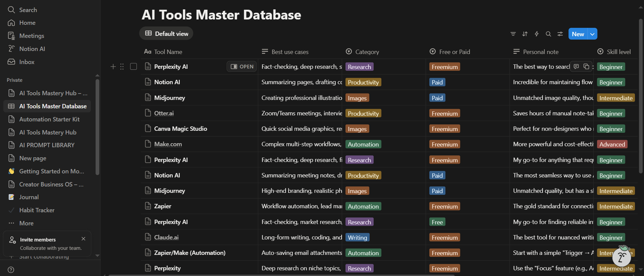
Task: Click the Zapier page icon
Action: [x=148, y=206]
